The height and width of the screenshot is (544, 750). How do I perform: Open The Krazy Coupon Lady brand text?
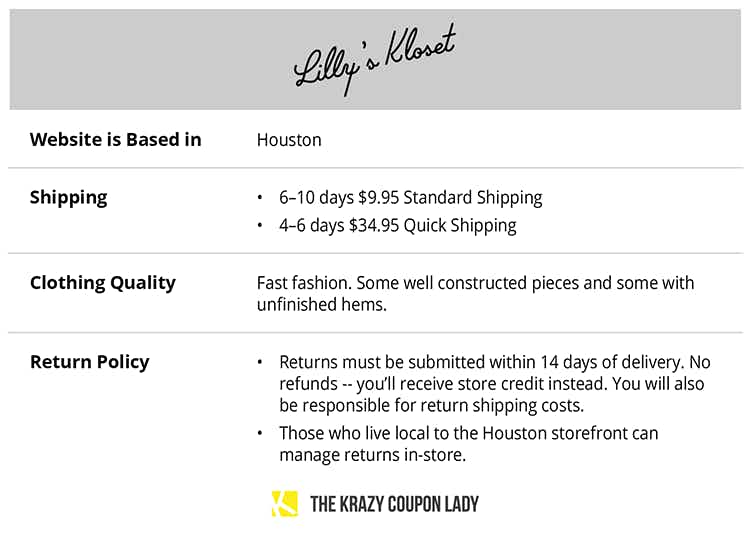394,503
